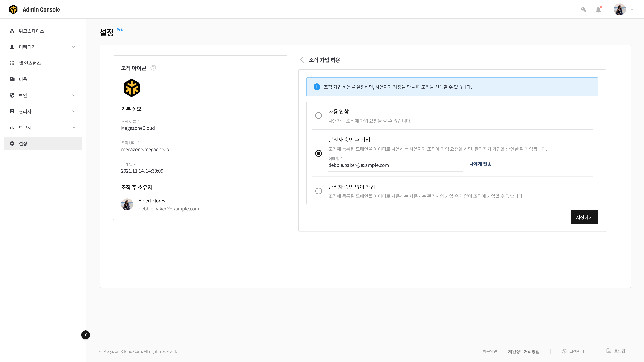The image size is (644, 362).
Task: Open the wrench tools icon
Action: [583, 10]
